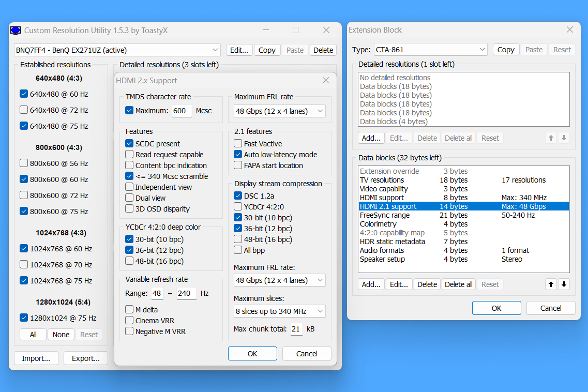This screenshot has height=392, width=588.
Task: Open the BenQ EX271UZ display selector dropdown
Action: [x=117, y=50]
